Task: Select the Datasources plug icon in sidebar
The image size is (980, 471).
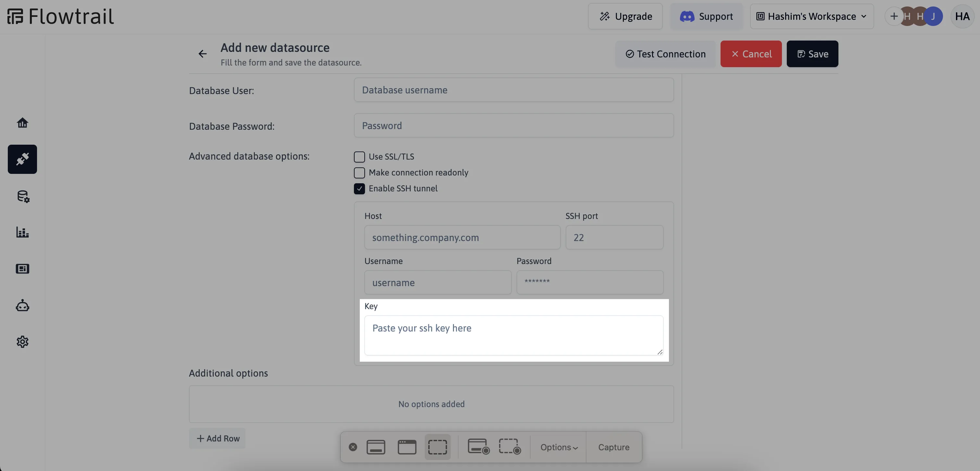Action: click(x=22, y=159)
